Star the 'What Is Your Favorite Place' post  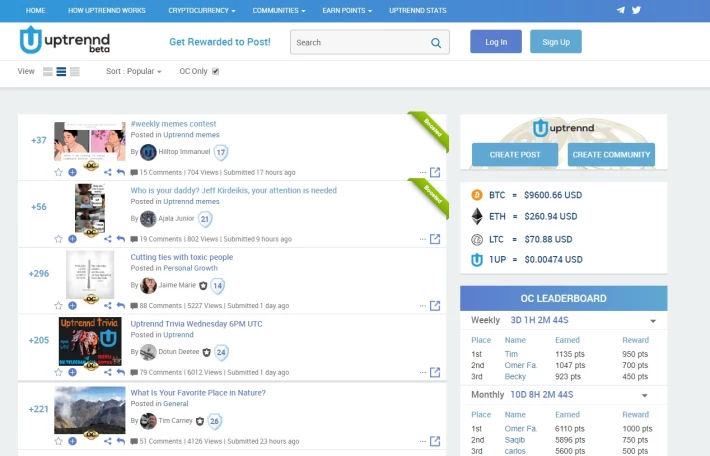tap(58, 441)
